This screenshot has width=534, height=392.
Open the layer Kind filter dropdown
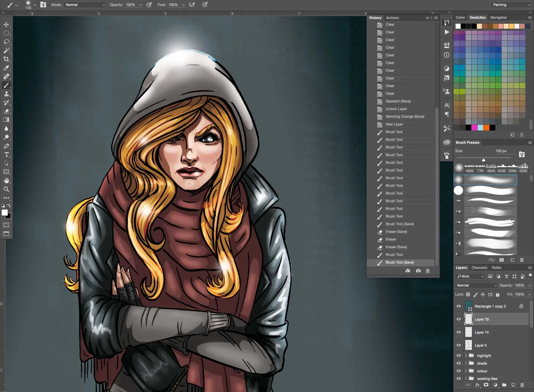(470, 276)
